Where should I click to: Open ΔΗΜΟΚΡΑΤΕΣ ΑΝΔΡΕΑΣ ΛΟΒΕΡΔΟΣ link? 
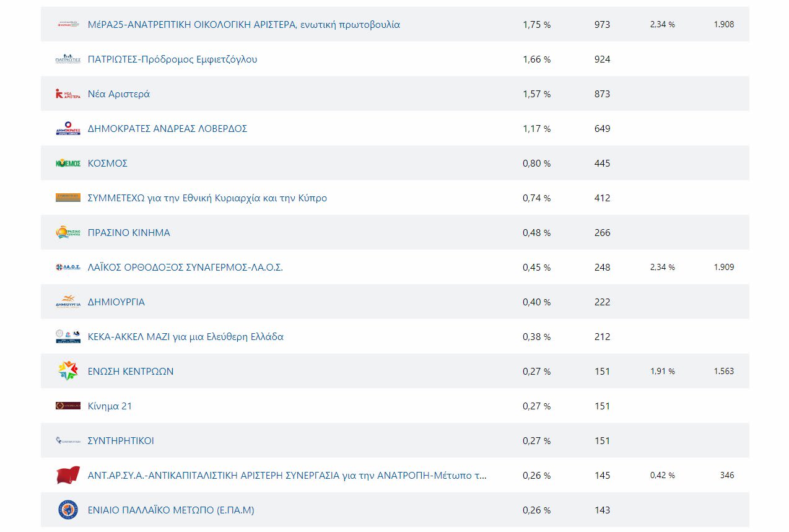pos(167,129)
